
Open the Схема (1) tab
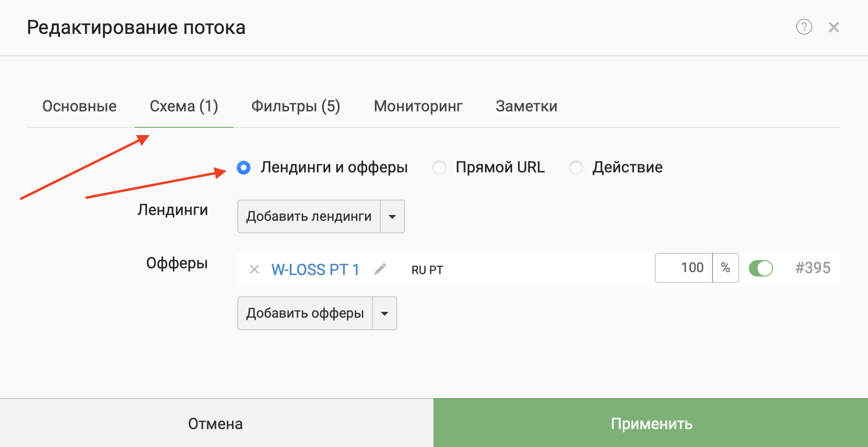coord(184,106)
